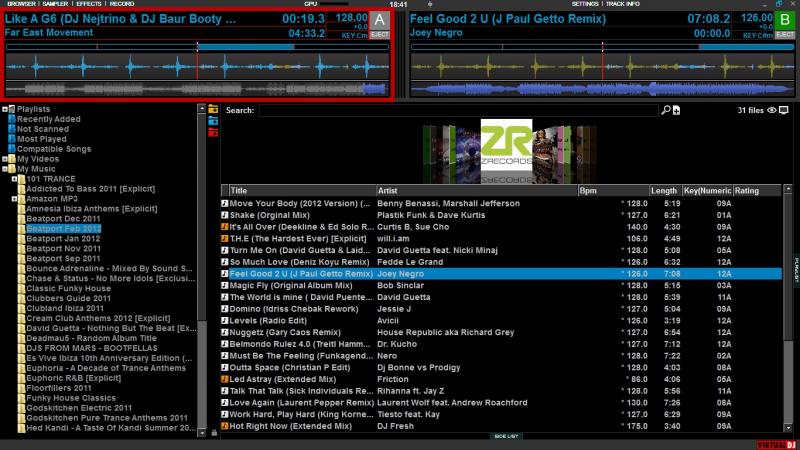Click the monitor icon near 31 files
Screen dimensions: 800x450
click(784, 110)
